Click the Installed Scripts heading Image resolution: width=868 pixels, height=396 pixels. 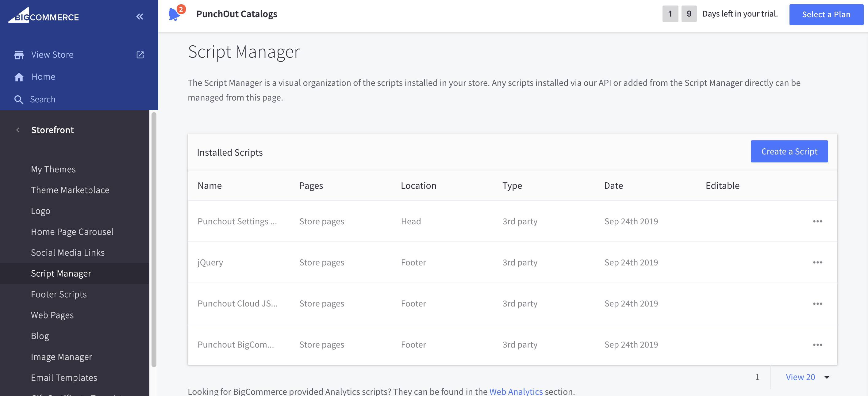tap(230, 153)
